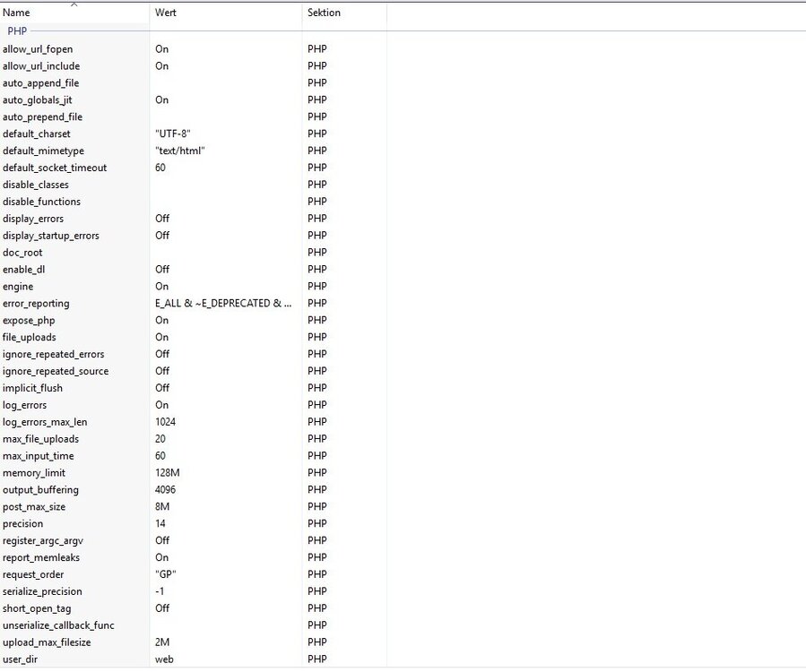Click the max_file_uploads row
806x672 pixels.
pos(40,439)
